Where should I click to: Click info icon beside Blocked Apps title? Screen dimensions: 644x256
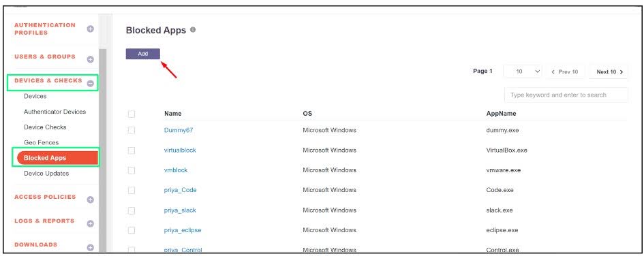pos(193,30)
